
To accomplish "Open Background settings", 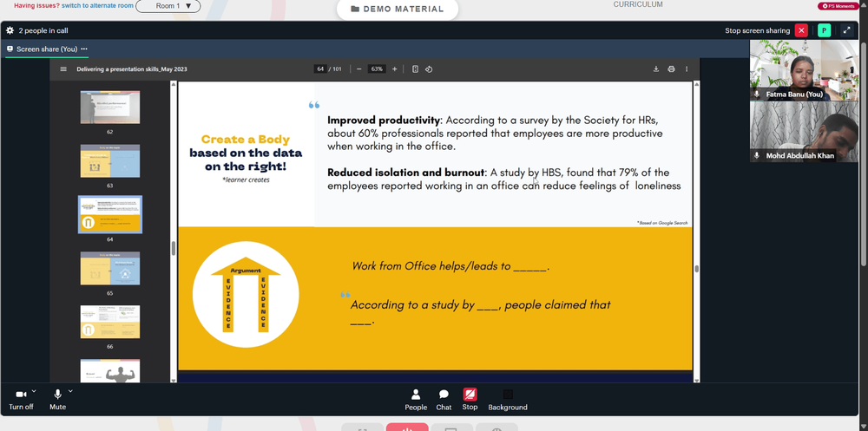I will 508,400.
